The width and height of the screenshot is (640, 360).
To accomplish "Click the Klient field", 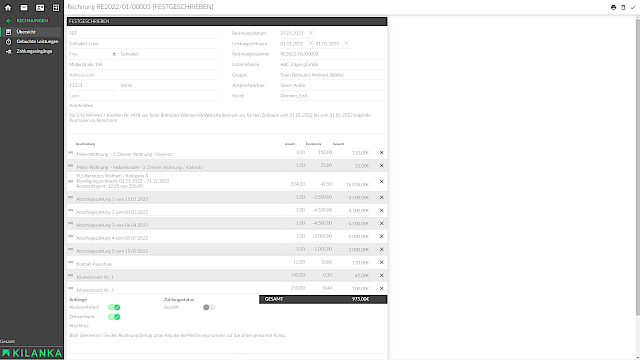I will [331, 96].
